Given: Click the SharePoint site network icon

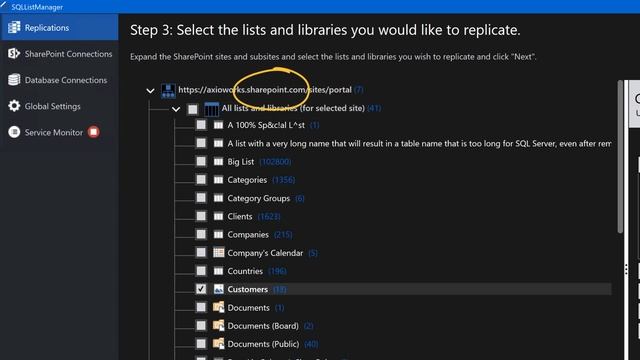Looking at the screenshot, I should click(168, 90).
